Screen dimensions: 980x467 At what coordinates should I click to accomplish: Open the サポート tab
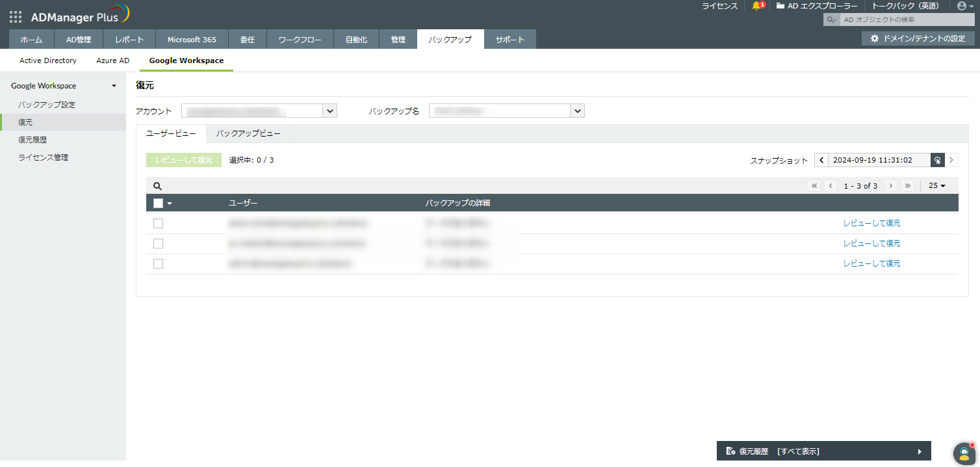(x=510, y=40)
